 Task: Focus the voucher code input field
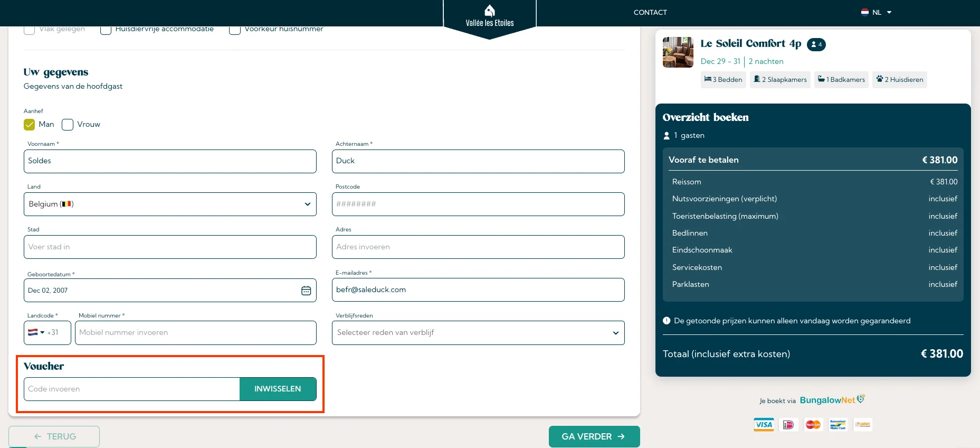132,389
